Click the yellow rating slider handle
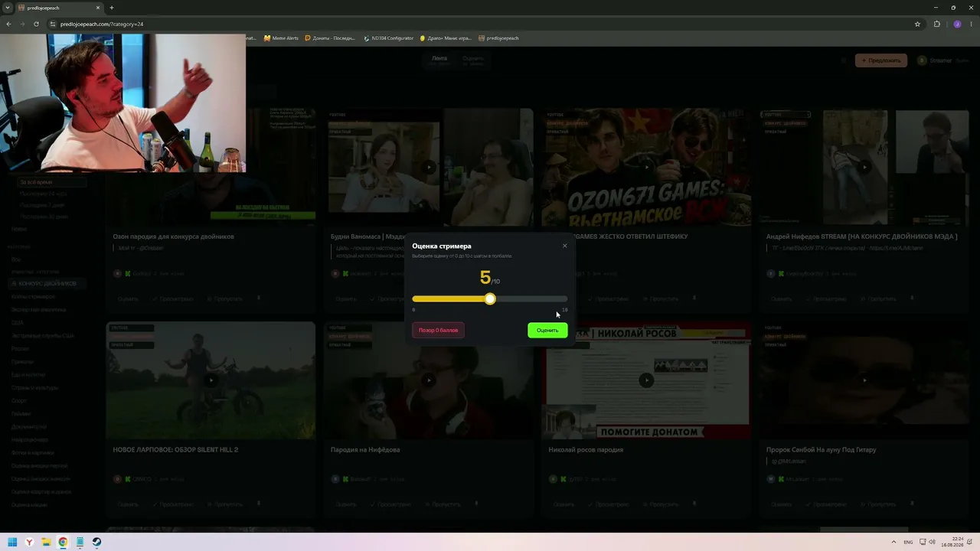 click(490, 298)
